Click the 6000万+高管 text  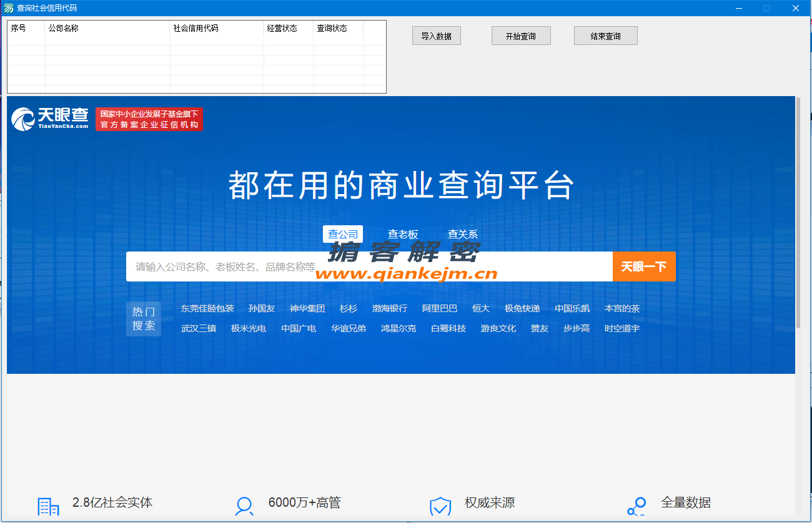[x=304, y=502]
